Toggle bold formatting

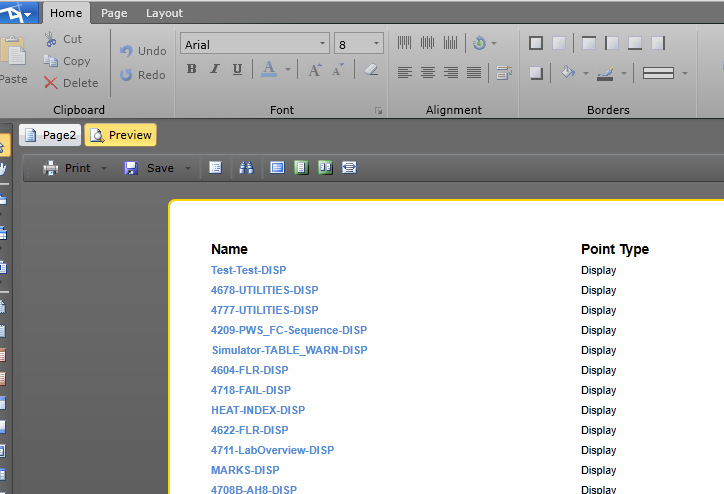(x=192, y=69)
